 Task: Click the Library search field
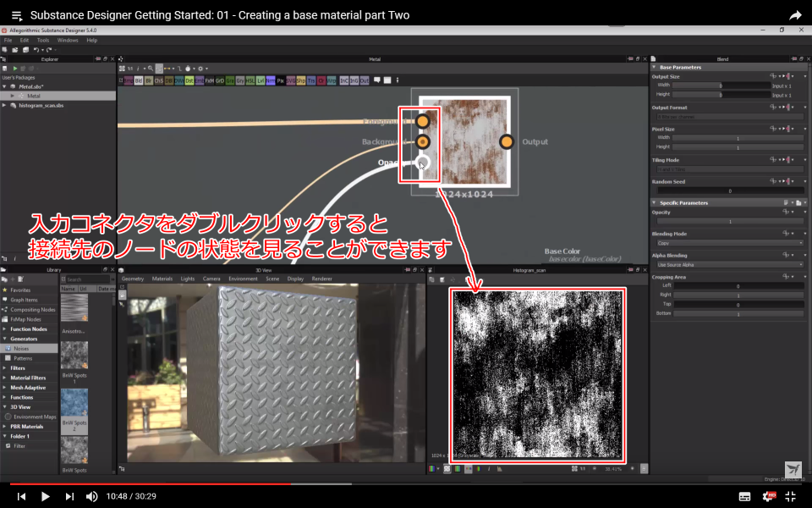click(x=87, y=279)
